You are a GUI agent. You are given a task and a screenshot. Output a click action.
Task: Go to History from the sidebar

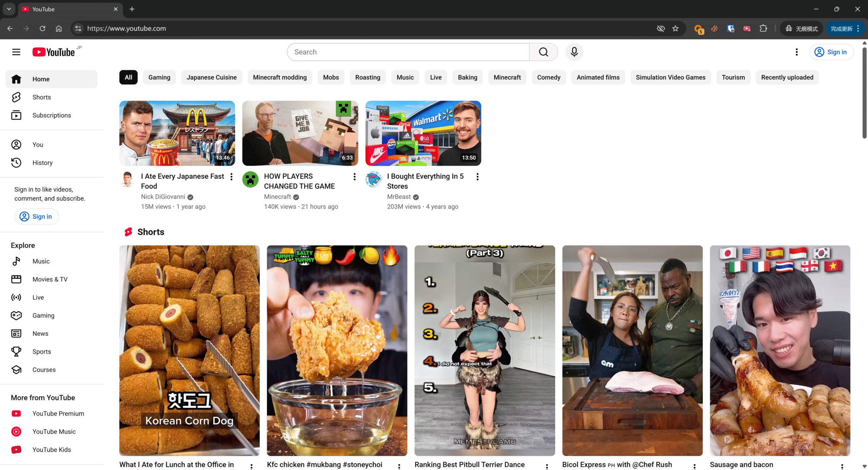point(42,163)
